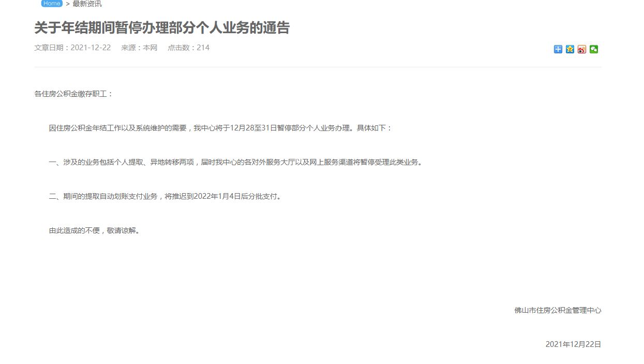Share article to Sina Weibo icon
Image resolution: width=644 pixels, height=364 pixels.
582,49
